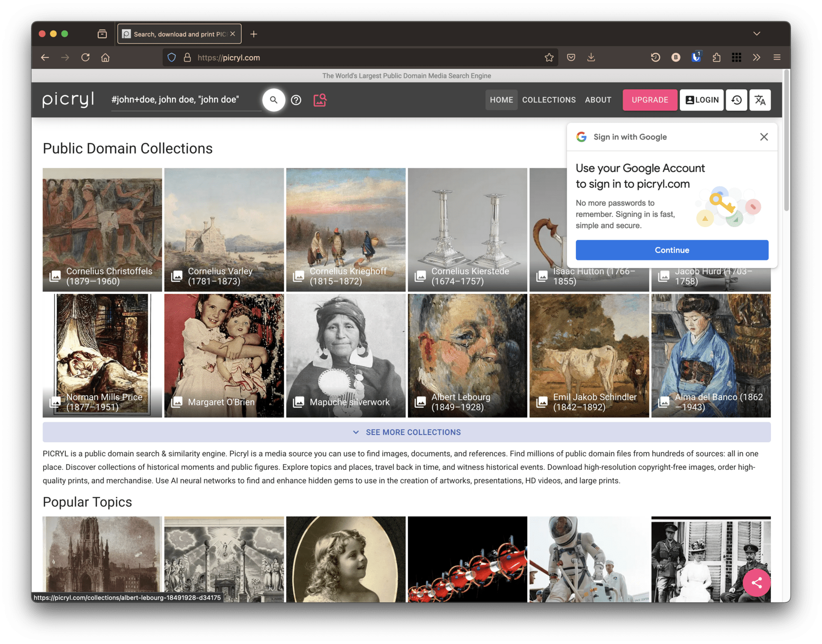Screen dimensions: 822x644
Task: Focus the Picryl search input field
Action: pyautogui.click(x=186, y=100)
